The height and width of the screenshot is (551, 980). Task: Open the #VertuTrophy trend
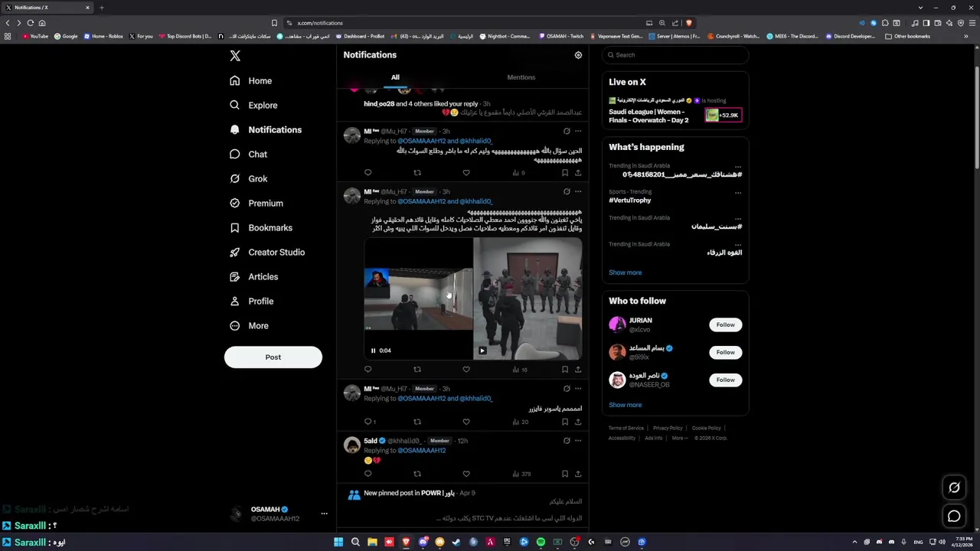(x=630, y=201)
